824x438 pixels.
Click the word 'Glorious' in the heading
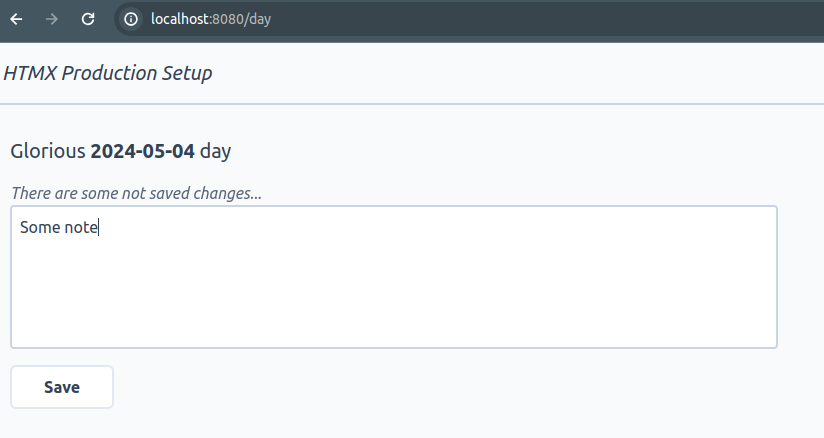coord(48,151)
